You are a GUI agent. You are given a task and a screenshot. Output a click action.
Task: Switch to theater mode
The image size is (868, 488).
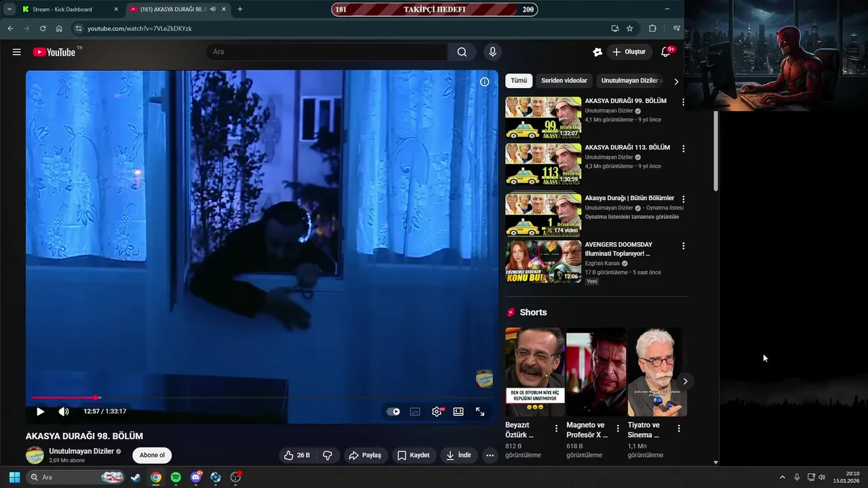458,411
